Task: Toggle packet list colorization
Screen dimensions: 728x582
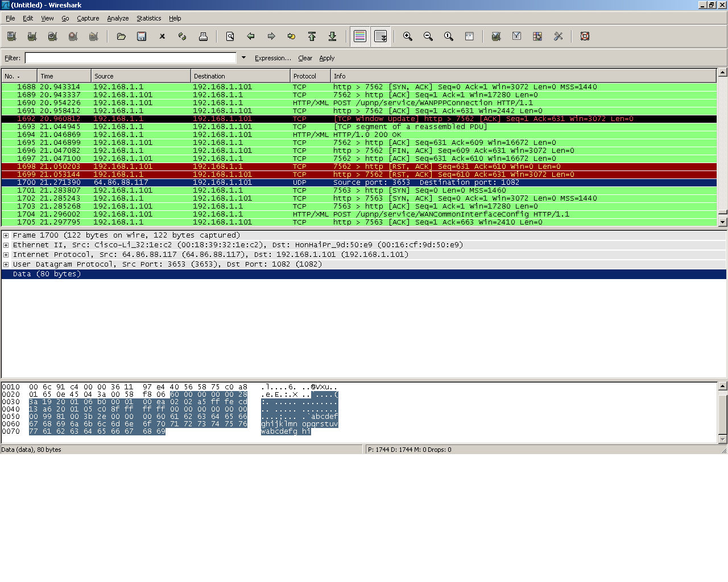Action: pyautogui.click(x=359, y=36)
